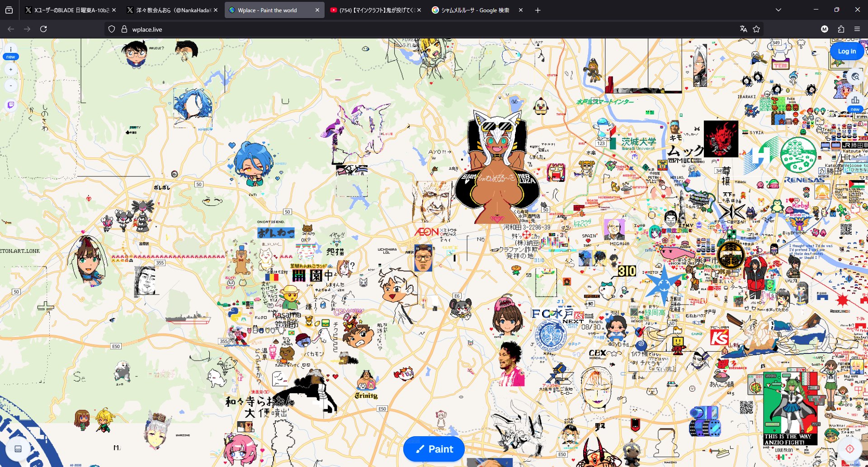This screenshot has width=868, height=467.
Task: Click the bottom-right locate target icon
Action: click(x=849, y=448)
